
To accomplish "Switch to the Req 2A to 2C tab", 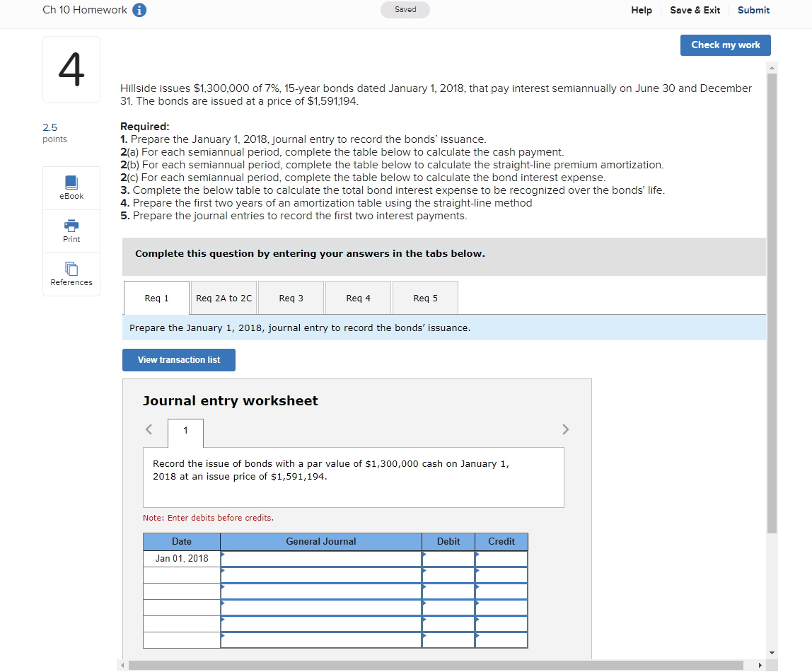I will click(x=224, y=298).
